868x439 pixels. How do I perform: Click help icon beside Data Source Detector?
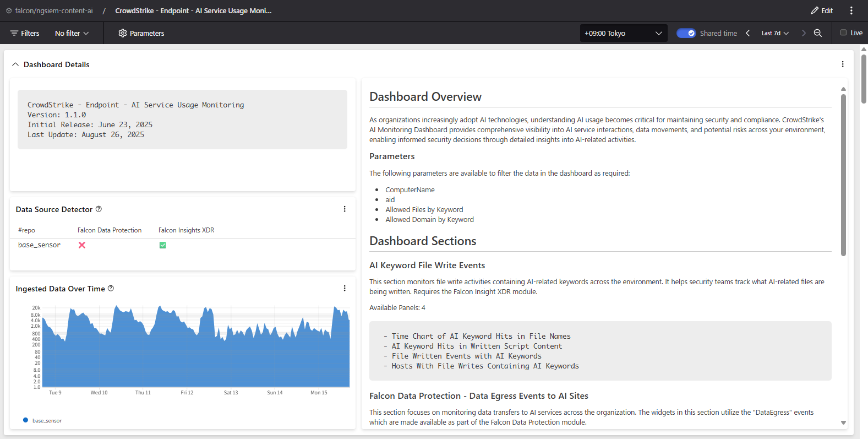point(99,209)
